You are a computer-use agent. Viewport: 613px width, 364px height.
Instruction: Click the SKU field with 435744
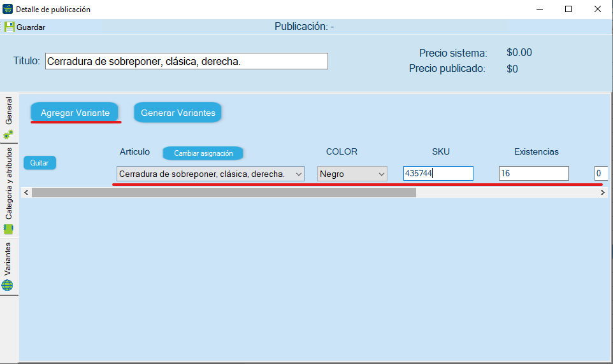438,173
